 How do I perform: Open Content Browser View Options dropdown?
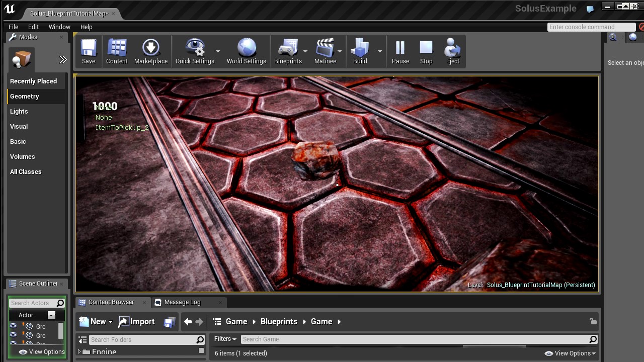[x=570, y=353]
